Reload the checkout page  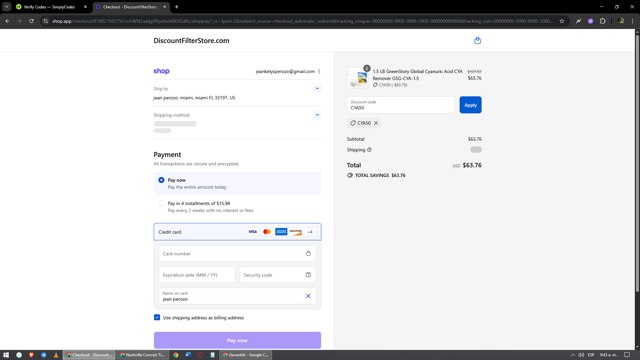(31, 21)
